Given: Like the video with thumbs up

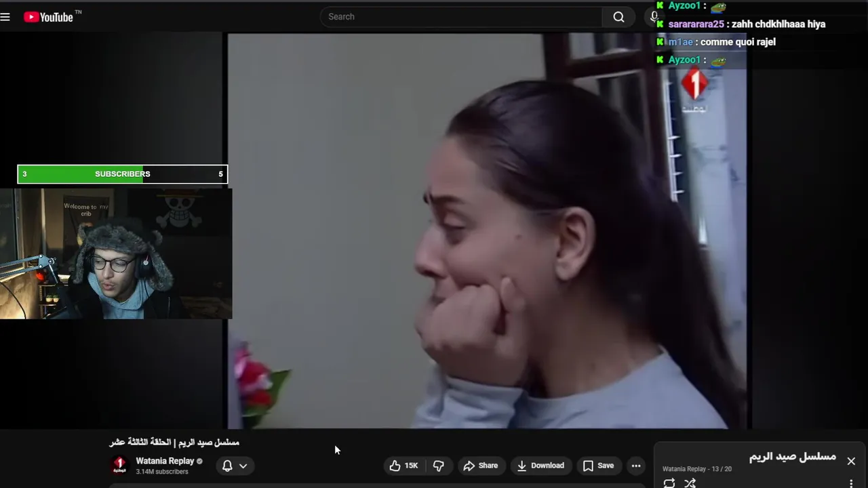Looking at the screenshot, I should pyautogui.click(x=404, y=466).
